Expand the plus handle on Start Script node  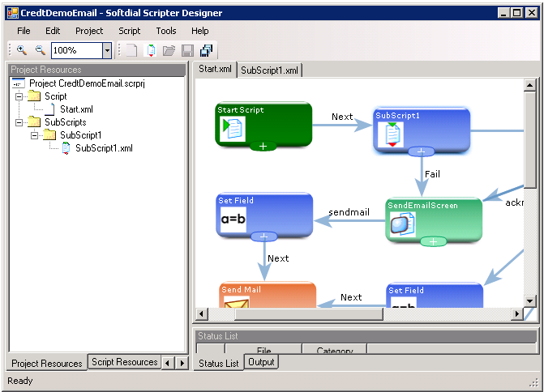[x=263, y=147]
